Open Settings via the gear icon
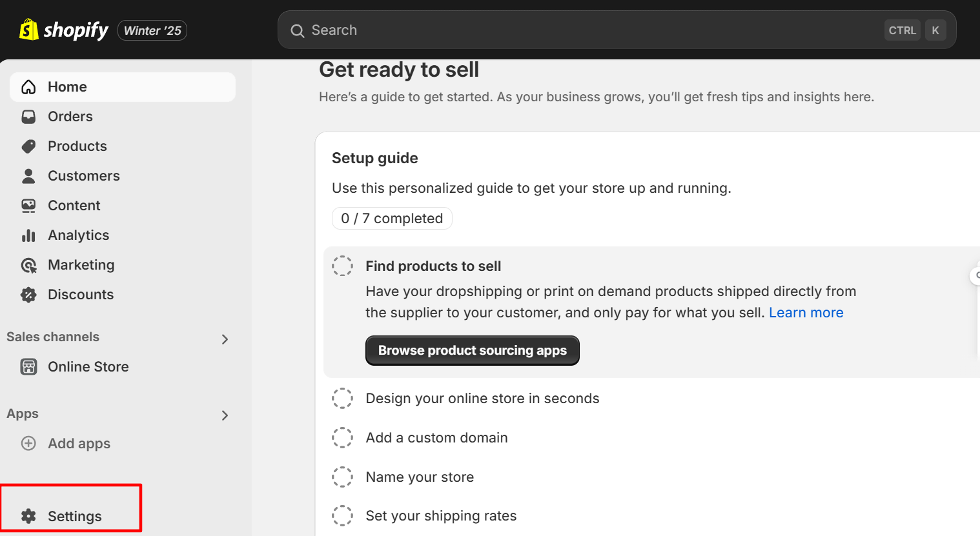 [x=28, y=516]
